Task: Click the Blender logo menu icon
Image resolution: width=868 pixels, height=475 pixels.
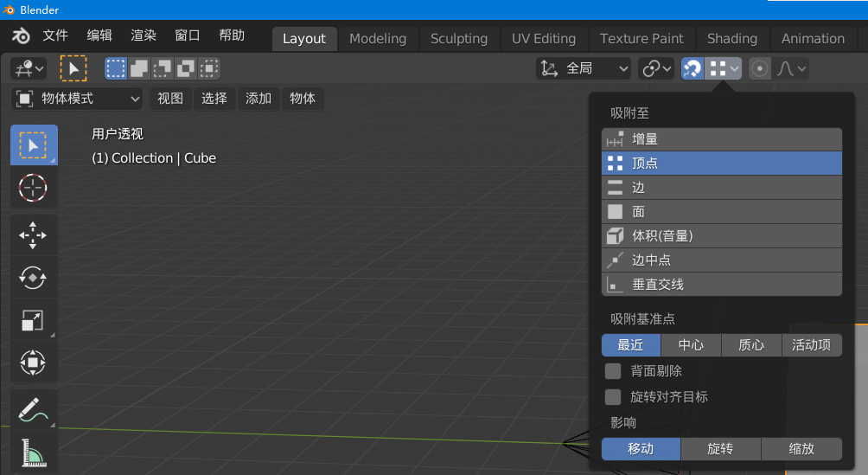Action: (x=21, y=36)
